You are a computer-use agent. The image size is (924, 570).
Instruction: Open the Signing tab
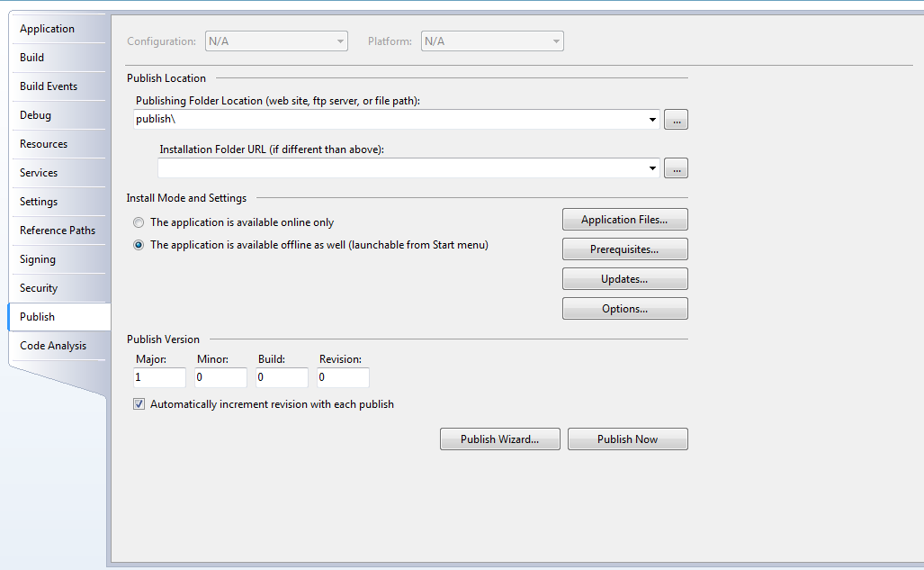tap(38, 259)
